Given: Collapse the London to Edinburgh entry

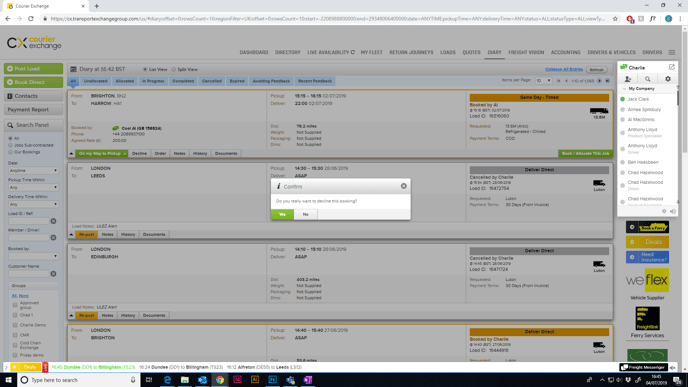Looking at the screenshot, I should 71,315.
